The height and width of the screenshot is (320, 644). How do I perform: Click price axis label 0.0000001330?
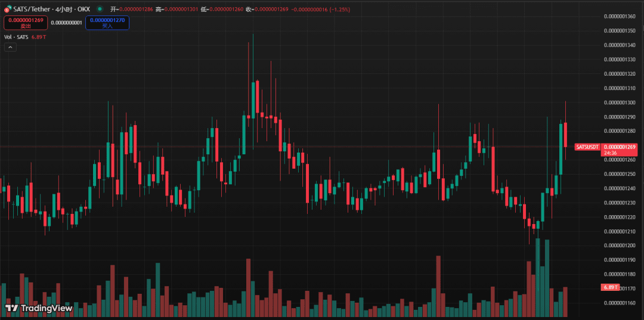[x=620, y=60]
